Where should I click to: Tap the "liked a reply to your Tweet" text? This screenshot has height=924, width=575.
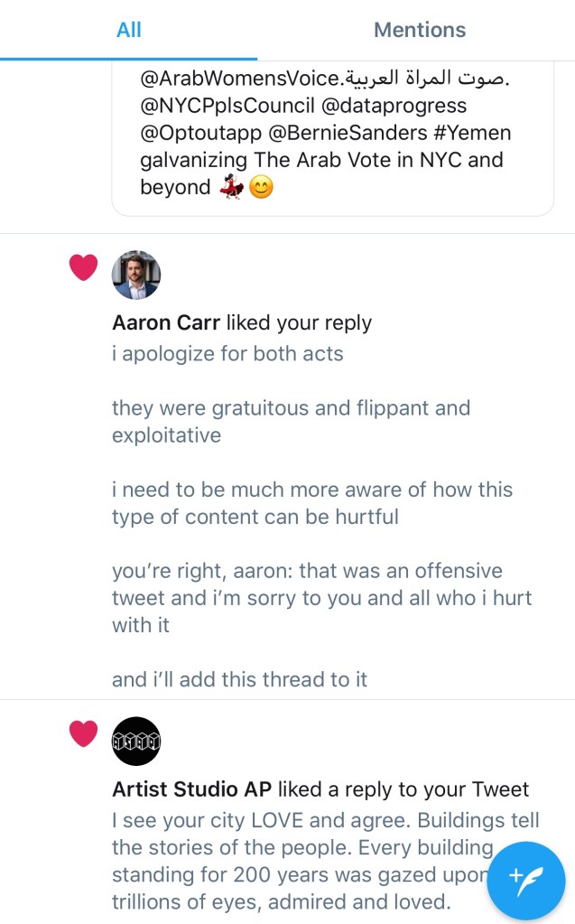pyautogui.click(x=403, y=789)
